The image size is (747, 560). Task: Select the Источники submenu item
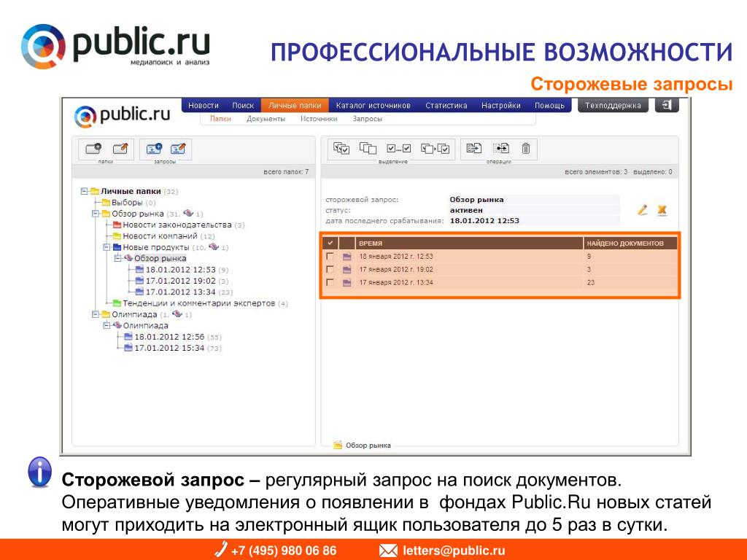pos(319,119)
